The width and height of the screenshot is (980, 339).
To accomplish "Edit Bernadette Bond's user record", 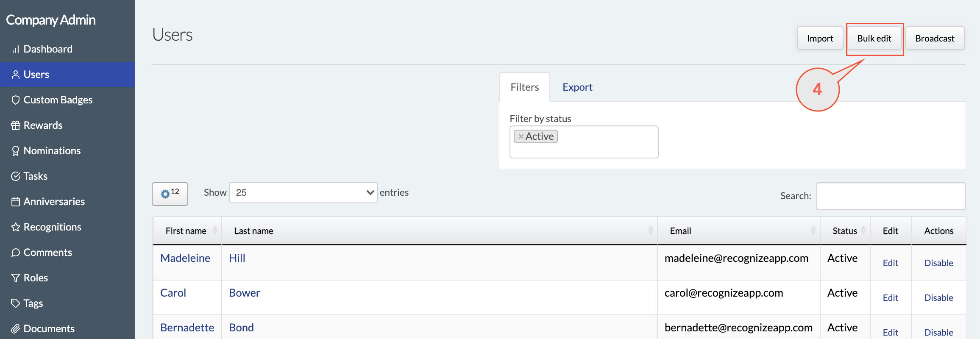I will (x=890, y=333).
